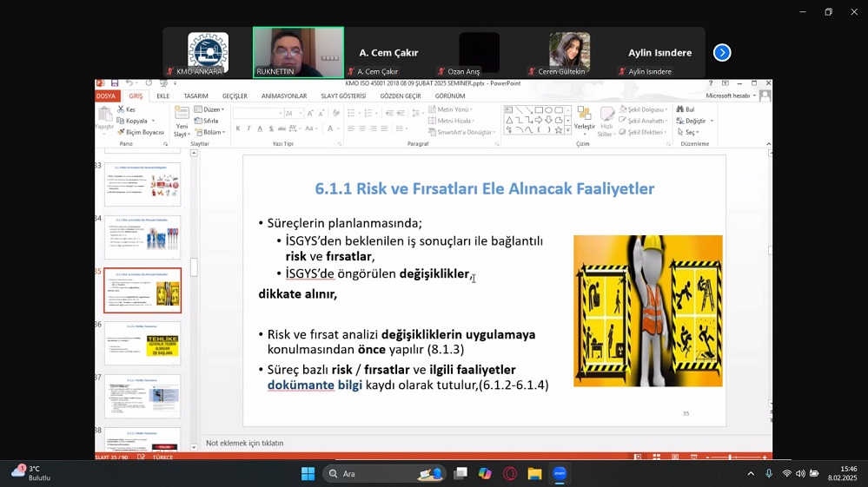This screenshot has height=487, width=868.
Task: Switch to the ANİMASYONLAR tab
Action: click(x=284, y=95)
